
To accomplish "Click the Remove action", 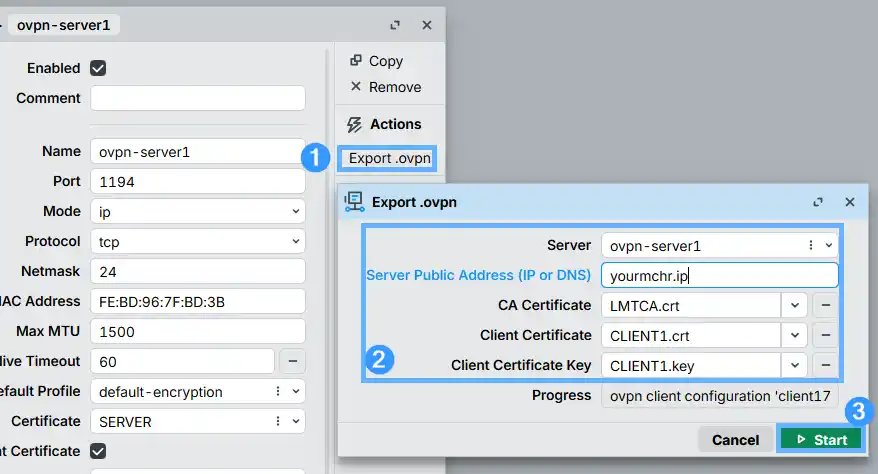I will point(386,87).
